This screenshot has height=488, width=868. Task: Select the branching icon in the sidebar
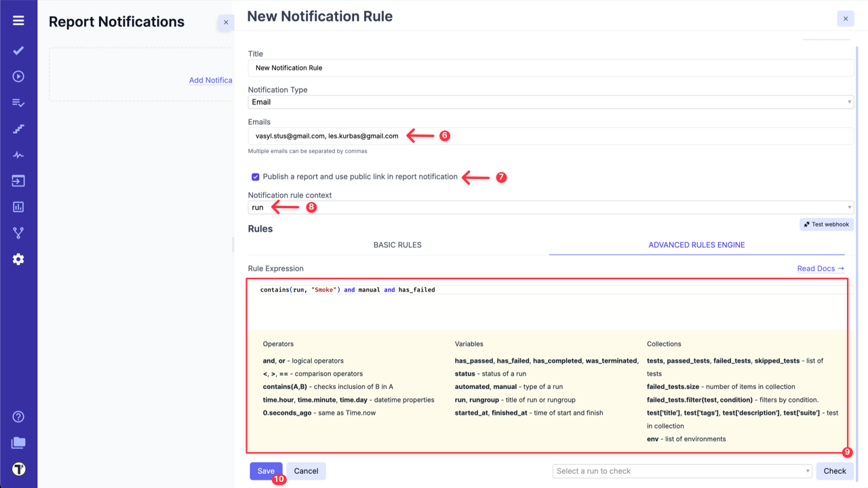point(18,232)
